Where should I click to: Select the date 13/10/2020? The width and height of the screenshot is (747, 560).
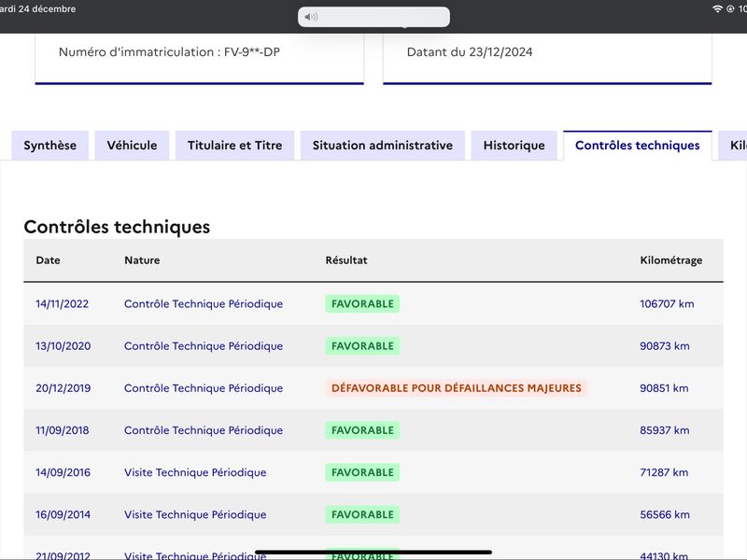tap(63, 346)
